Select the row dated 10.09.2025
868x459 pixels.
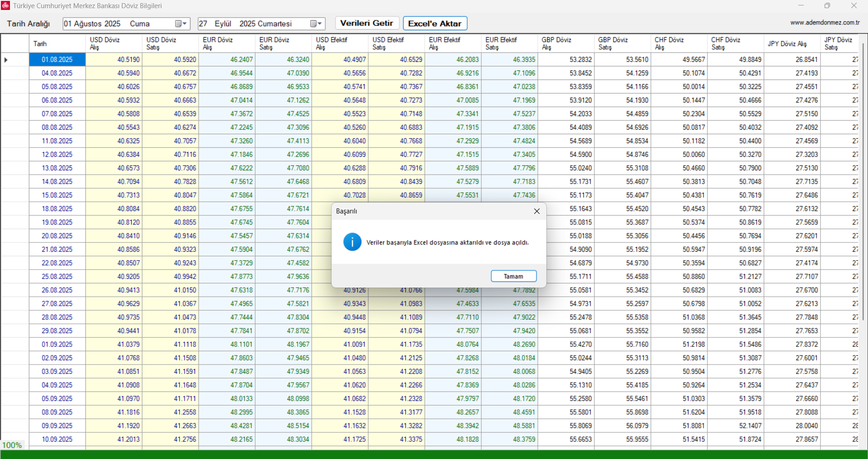click(57, 439)
